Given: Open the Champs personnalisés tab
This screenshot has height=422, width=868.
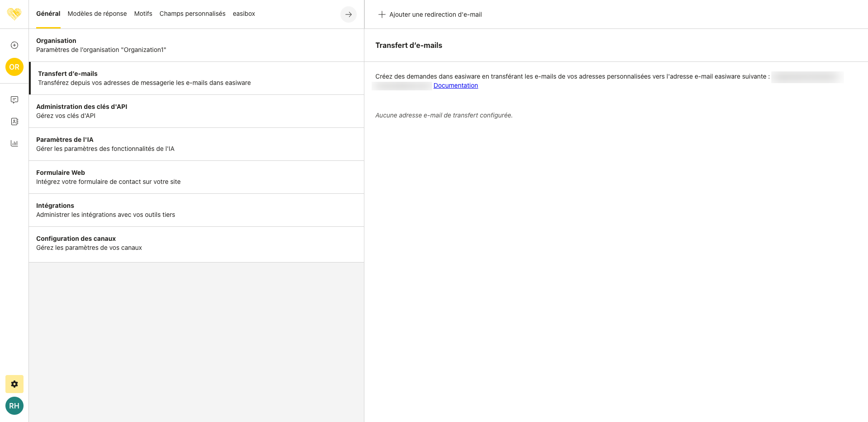Looking at the screenshot, I should [192, 14].
